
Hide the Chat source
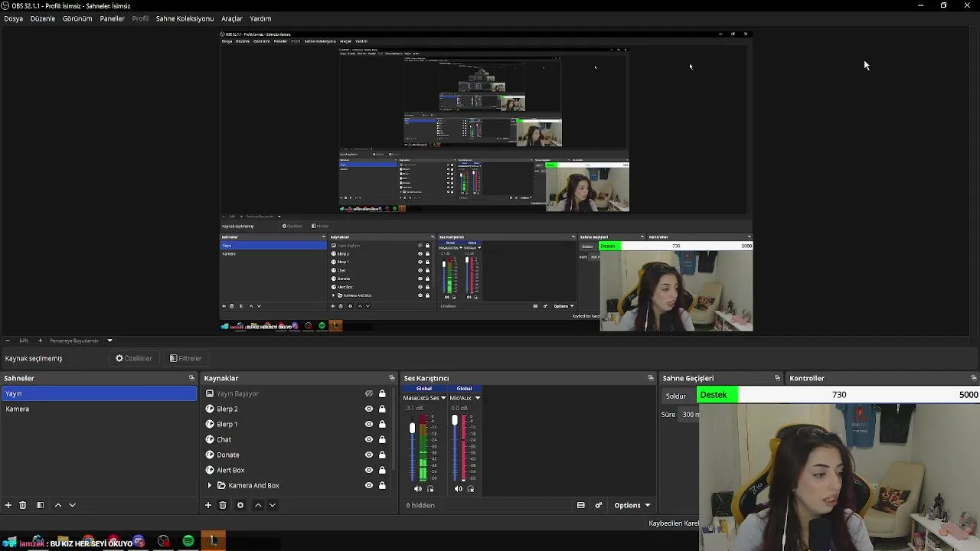(368, 439)
